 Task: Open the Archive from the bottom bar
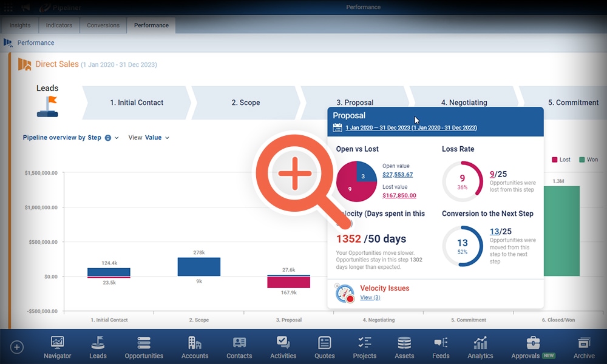tap(584, 346)
